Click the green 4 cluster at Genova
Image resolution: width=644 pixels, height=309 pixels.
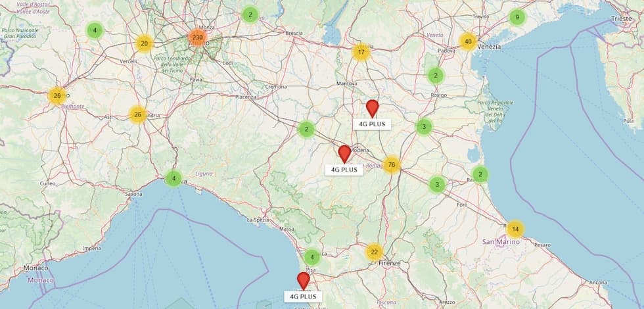(173, 178)
